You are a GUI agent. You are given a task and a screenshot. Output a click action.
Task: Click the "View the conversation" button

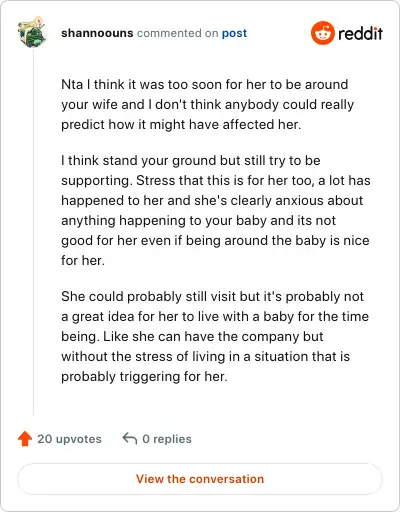[200, 479]
